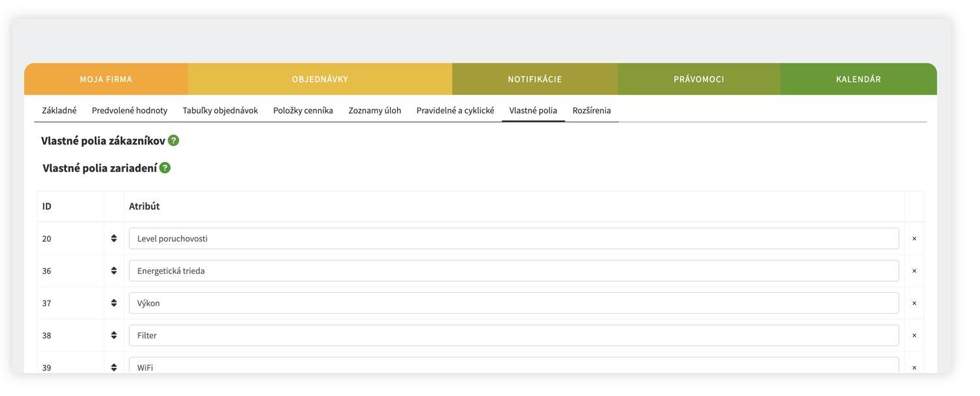The height and width of the screenshot is (396, 980).
Task: Edit the Filter attribute field
Action: pyautogui.click(x=514, y=335)
